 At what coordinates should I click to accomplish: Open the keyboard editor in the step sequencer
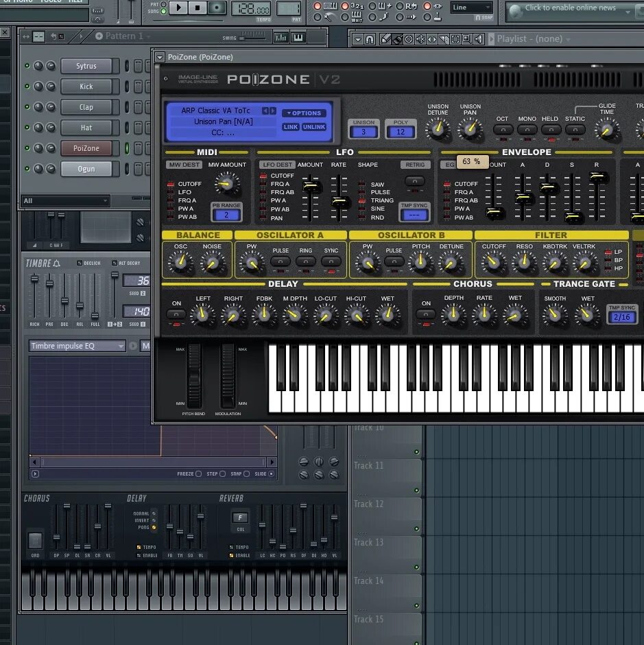pos(298,38)
